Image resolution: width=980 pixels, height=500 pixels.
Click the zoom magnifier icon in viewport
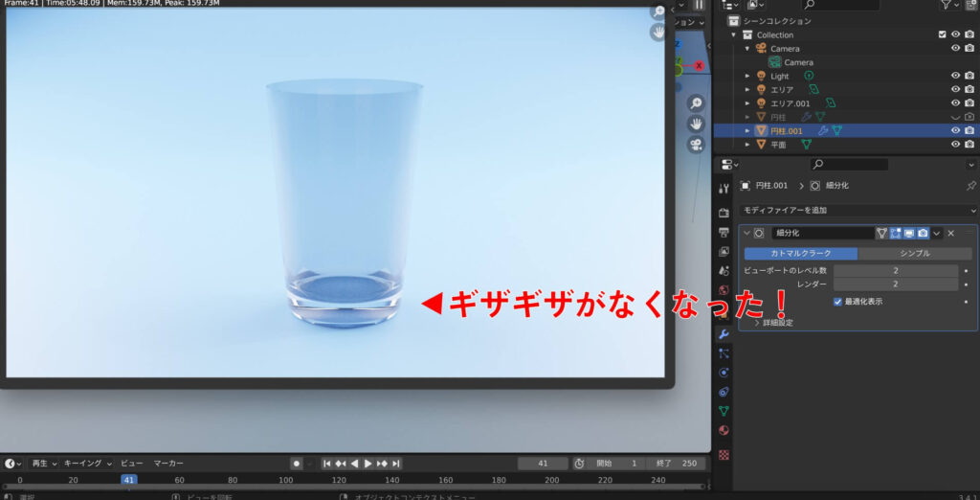[x=696, y=103]
